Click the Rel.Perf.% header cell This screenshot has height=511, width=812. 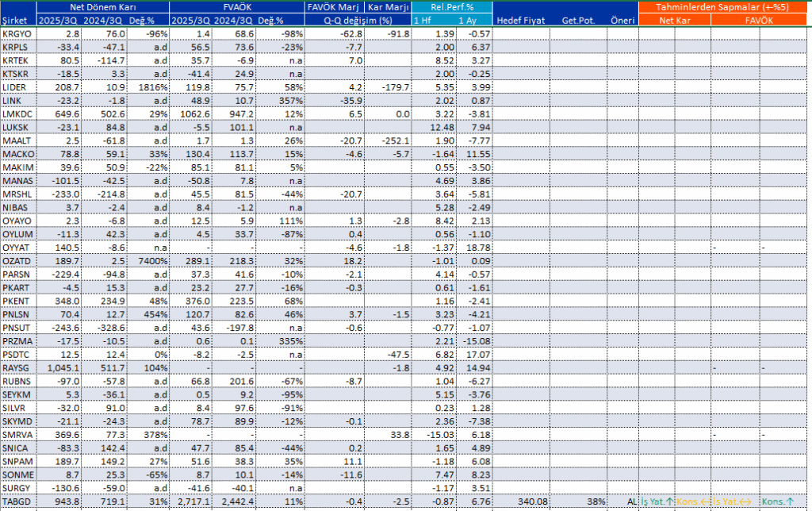click(451, 7)
